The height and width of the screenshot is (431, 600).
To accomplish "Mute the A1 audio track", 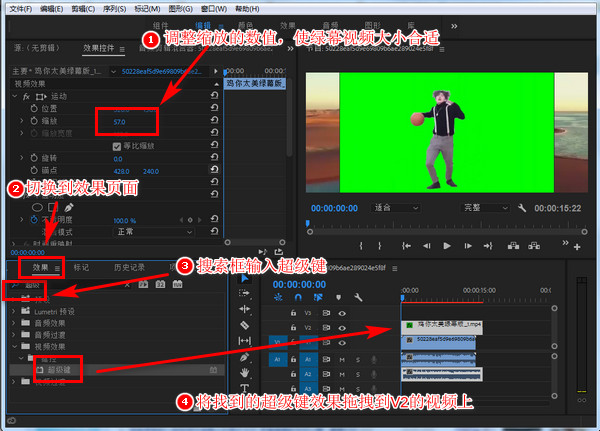I will click(342, 359).
